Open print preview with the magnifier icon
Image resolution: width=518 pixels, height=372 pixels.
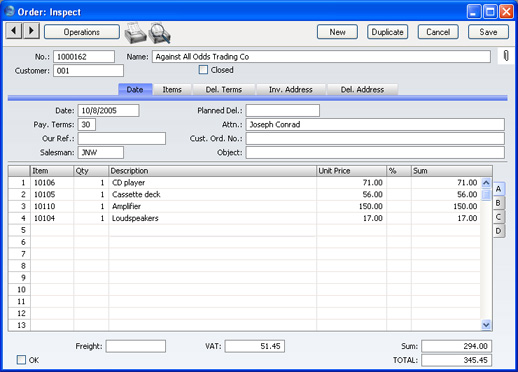(160, 33)
